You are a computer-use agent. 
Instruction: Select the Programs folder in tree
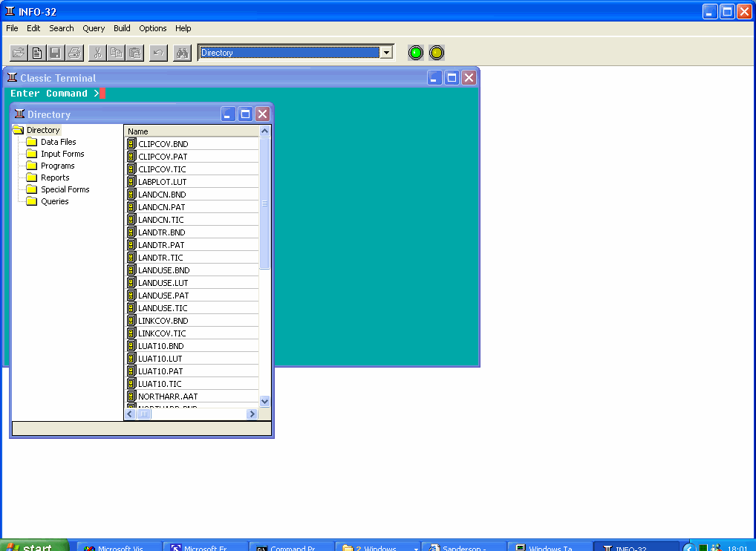(x=57, y=166)
